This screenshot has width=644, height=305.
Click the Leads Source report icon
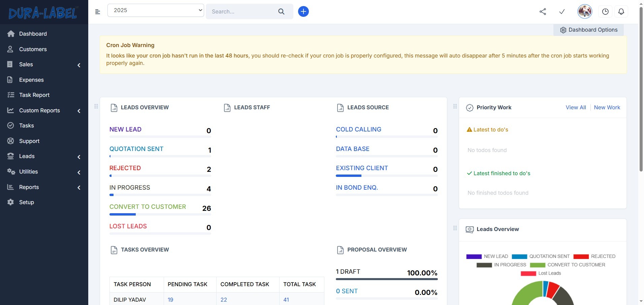point(341,108)
